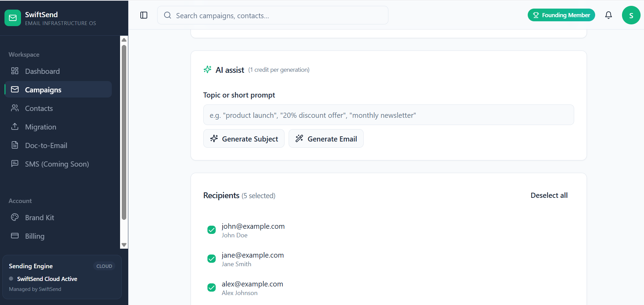644x305 pixels.
Task: Click the SMS chat bubble icon
Action: pos(15,163)
